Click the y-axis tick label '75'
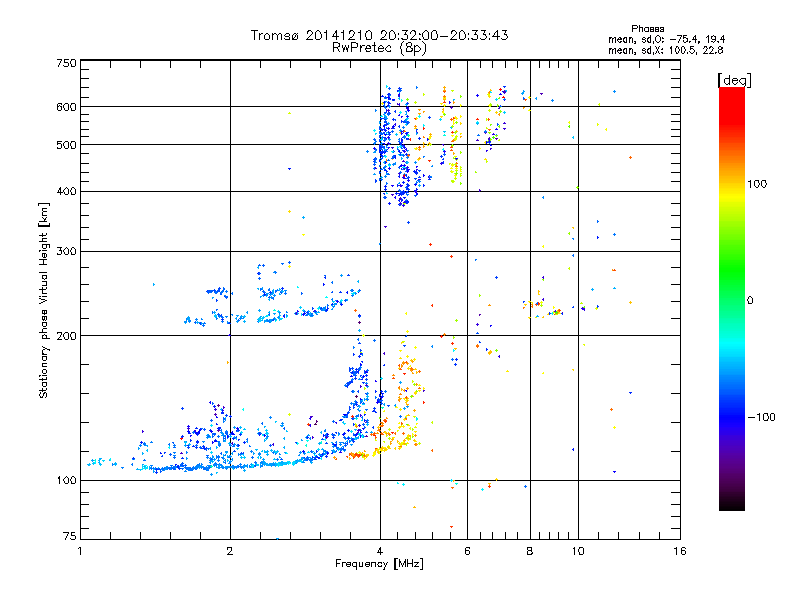 point(70,536)
